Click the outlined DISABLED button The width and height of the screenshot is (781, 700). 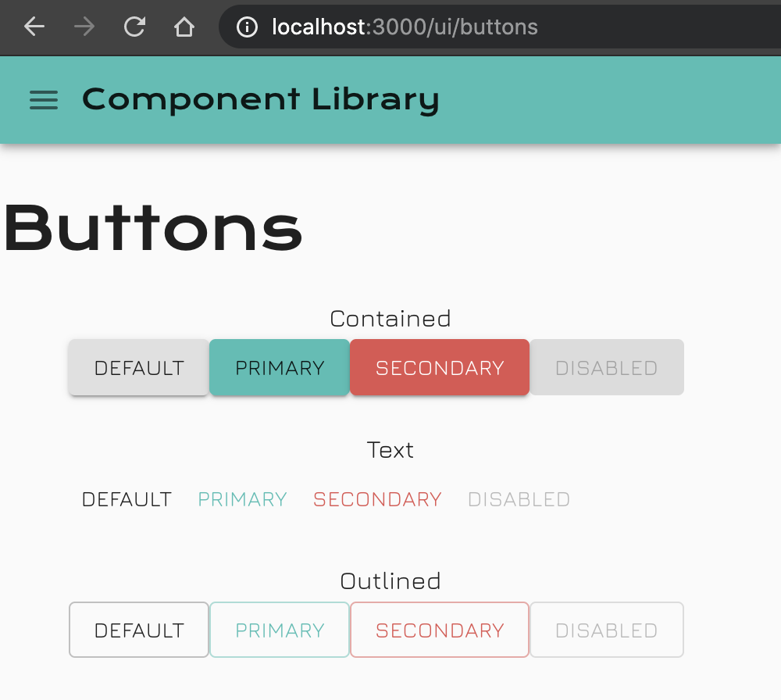point(607,630)
